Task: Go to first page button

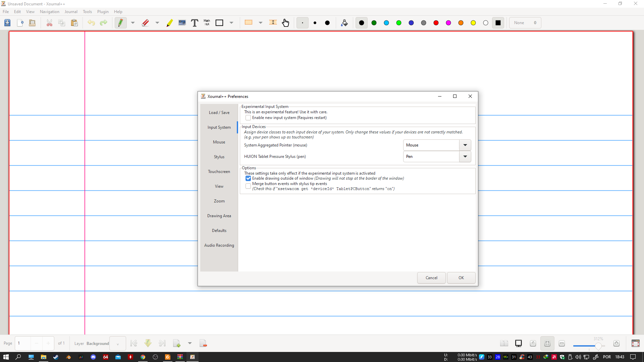Action: pos(134,343)
